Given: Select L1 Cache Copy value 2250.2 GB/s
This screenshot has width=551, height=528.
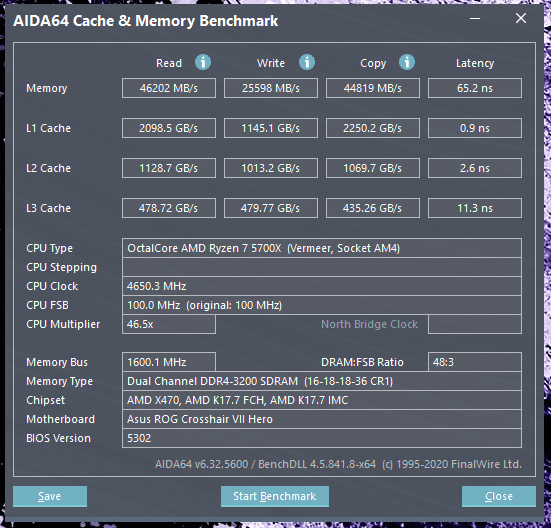Looking at the screenshot, I should (x=372, y=128).
